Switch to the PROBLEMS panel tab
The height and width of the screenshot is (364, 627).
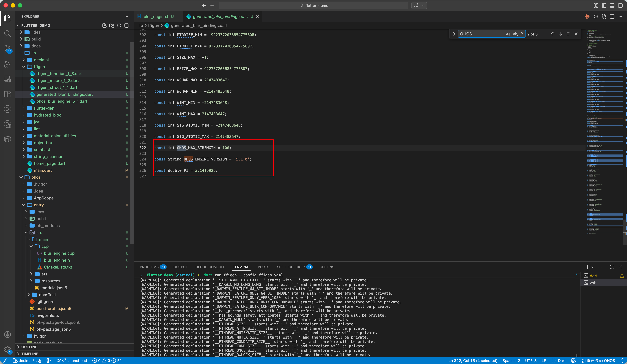click(149, 267)
